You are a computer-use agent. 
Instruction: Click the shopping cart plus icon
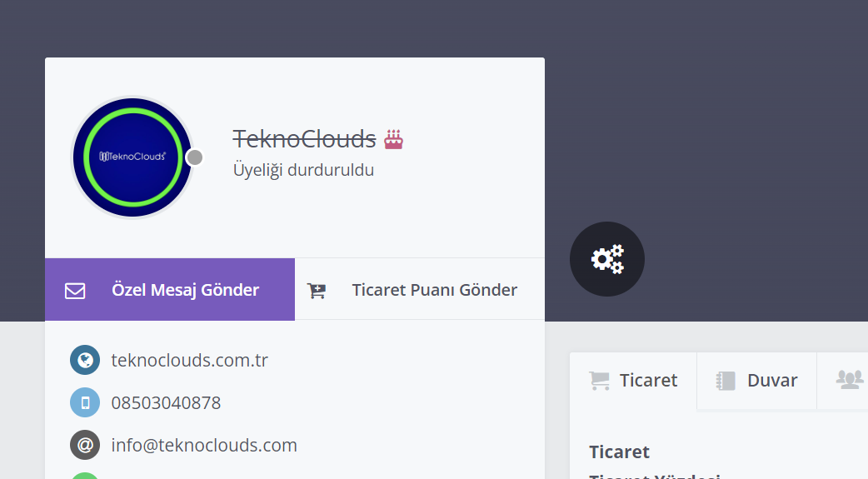pos(317,291)
